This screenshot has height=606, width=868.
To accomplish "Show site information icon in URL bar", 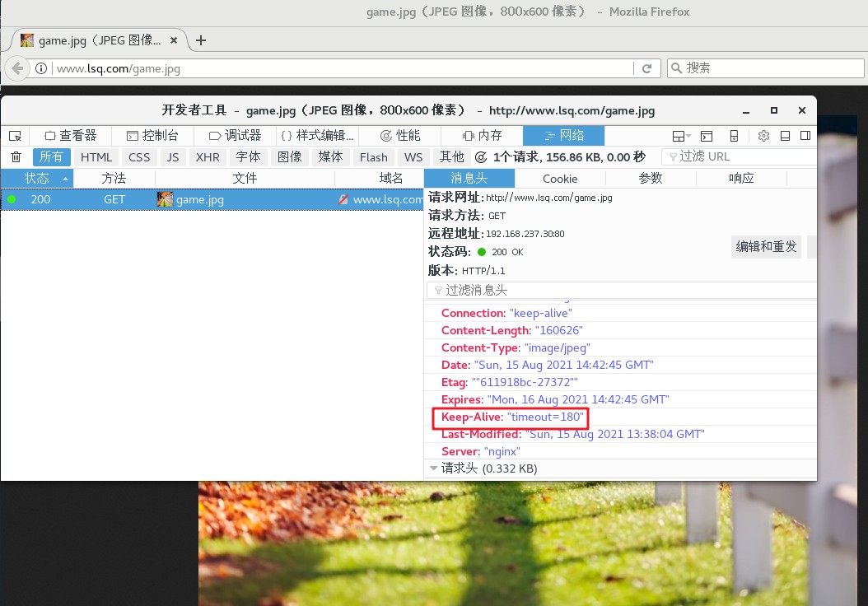I will coord(41,68).
